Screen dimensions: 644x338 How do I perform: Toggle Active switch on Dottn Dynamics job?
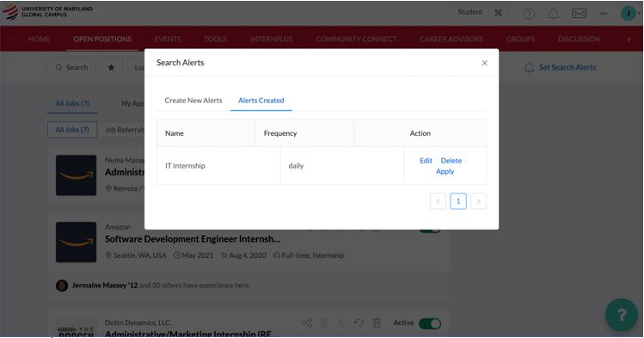coord(430,323)
